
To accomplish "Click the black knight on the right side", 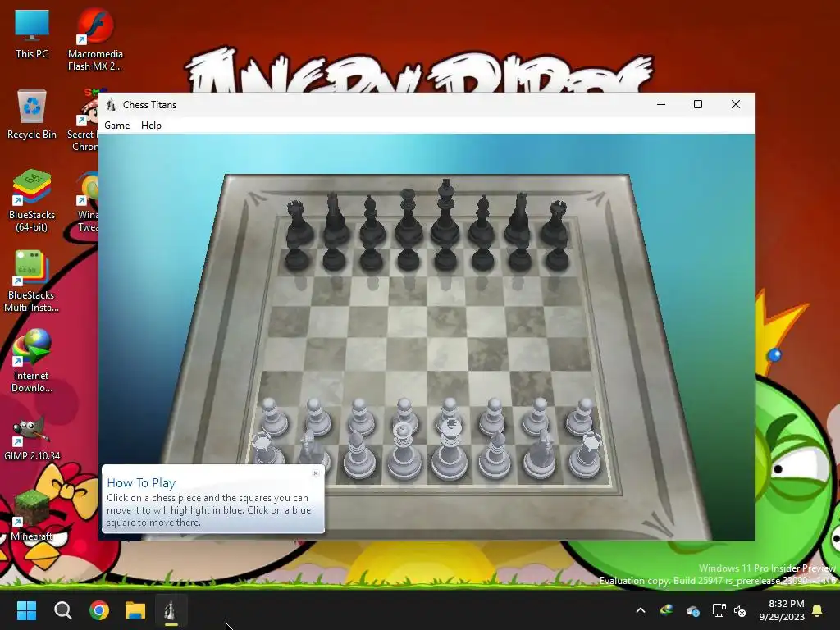I will [518, 220].
